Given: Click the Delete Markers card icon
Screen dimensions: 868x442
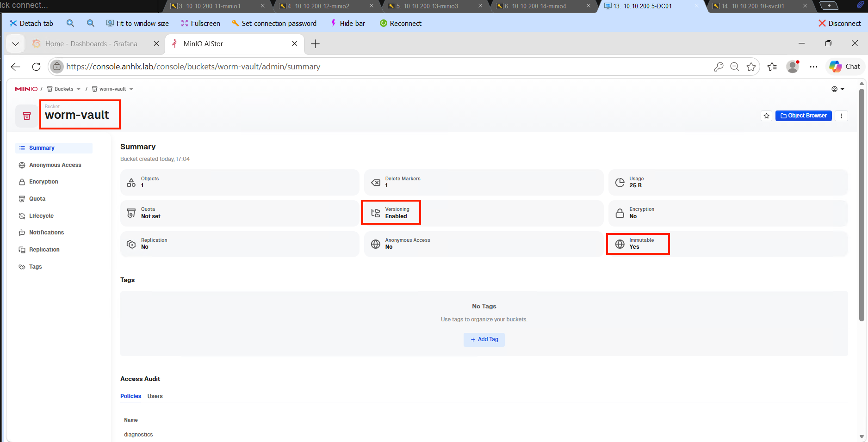Looking at the screenshot, I should tap(376, 182).
